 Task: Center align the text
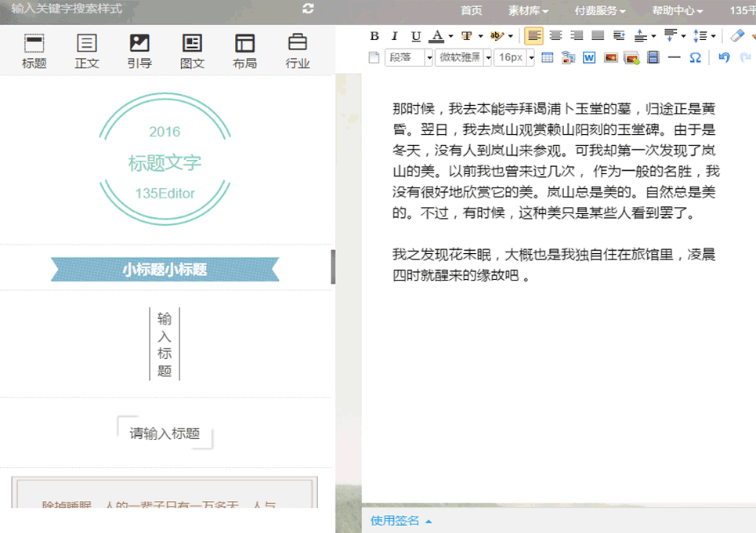(555, 36)
